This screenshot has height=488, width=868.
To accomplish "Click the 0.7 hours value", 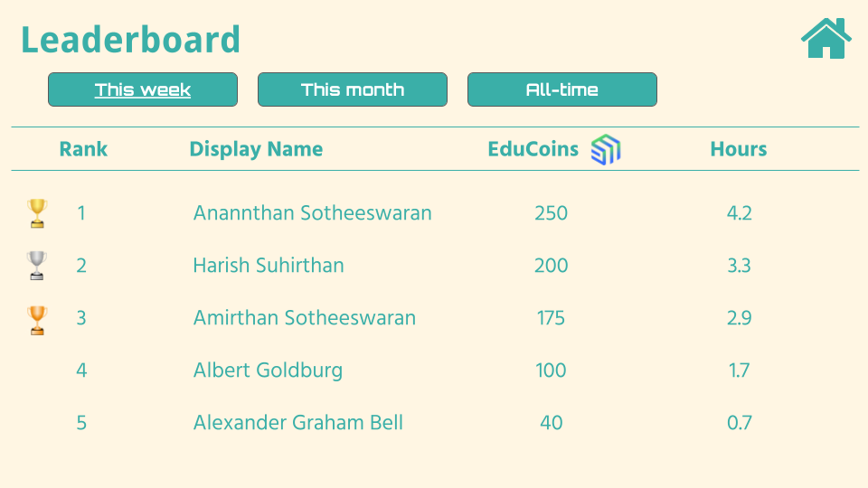I will click(740, 423).
